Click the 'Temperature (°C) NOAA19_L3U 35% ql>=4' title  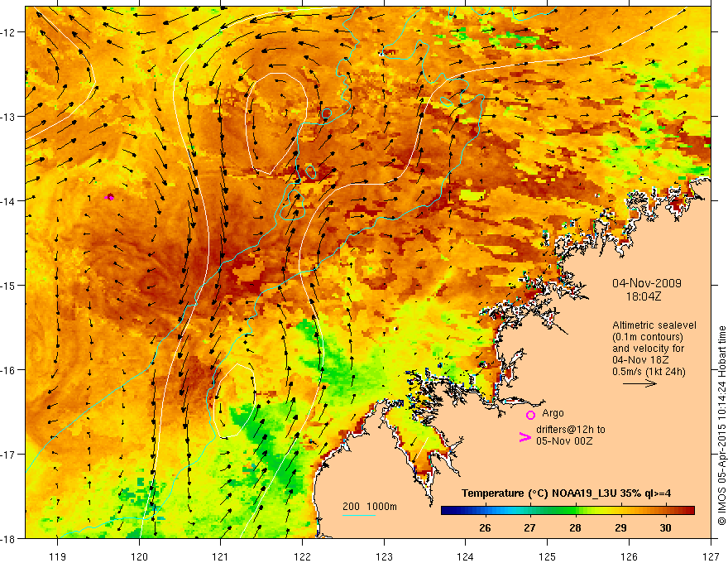click(566, 493)
